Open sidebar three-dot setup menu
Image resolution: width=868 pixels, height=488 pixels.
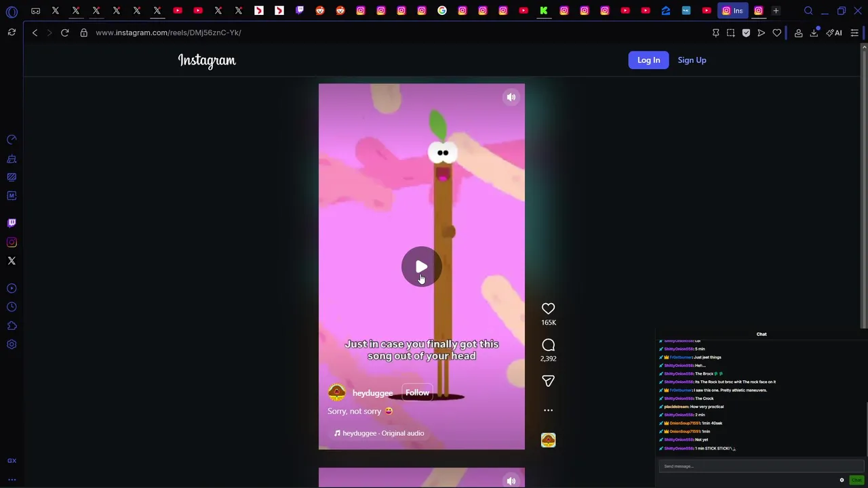click(12, 479)
